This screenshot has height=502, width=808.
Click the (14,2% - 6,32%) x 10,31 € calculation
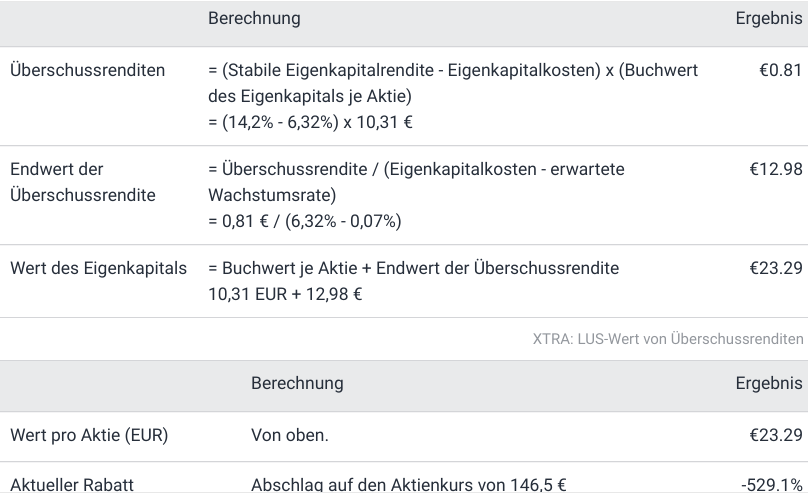click(310, 122)
